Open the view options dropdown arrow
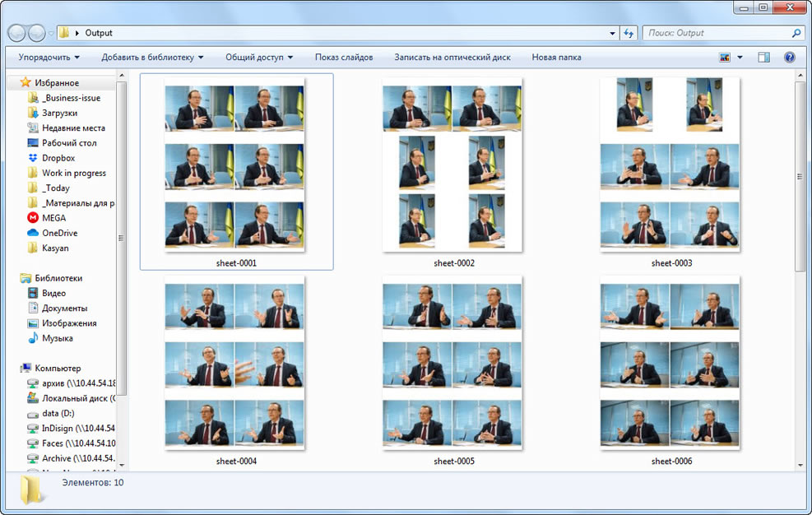This screenshot has height=515, width=812. click(x=740, y=58)
